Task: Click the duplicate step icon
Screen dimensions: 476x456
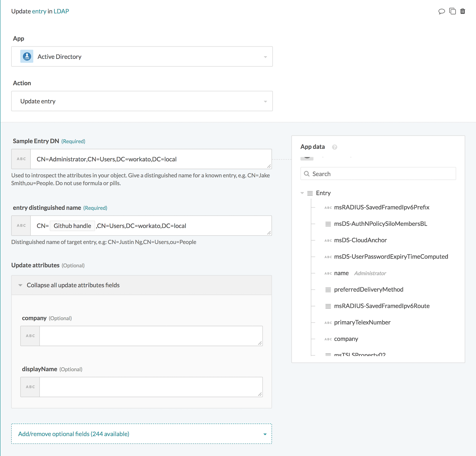Action: point(453,11)
